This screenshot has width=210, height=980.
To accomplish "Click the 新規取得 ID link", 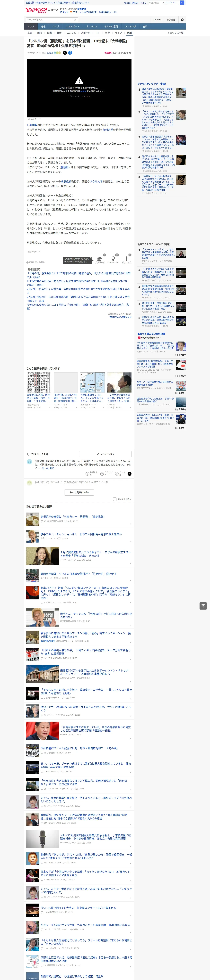I will tap(82, 9).
